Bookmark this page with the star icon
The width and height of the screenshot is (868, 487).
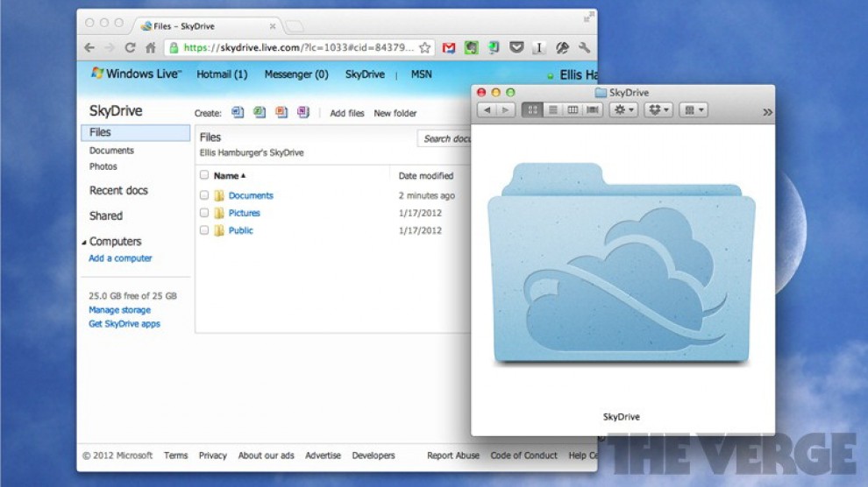(x=424, y=48)
